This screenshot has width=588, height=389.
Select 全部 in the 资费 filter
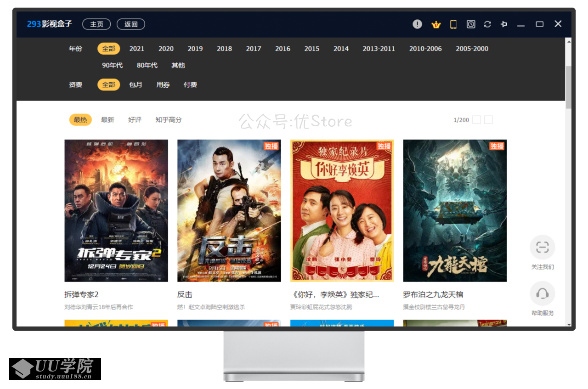coord(109,85)
